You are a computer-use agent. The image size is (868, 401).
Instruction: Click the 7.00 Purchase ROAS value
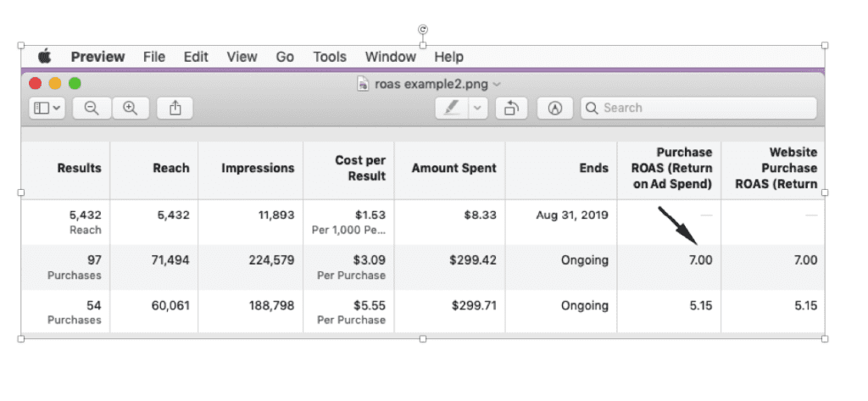[700, 260]
